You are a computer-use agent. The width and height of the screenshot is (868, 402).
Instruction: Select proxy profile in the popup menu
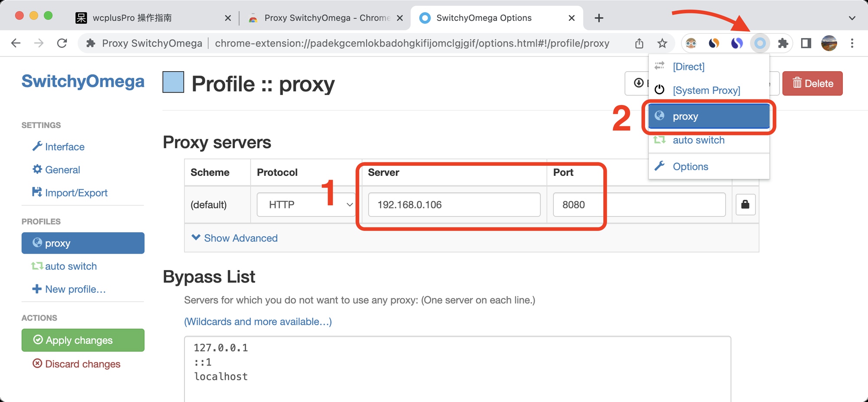click(x=709, y=116)
